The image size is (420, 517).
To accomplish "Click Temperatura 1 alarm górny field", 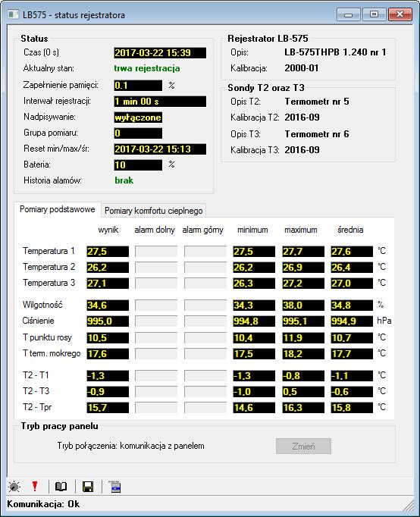I will (205, 251).
